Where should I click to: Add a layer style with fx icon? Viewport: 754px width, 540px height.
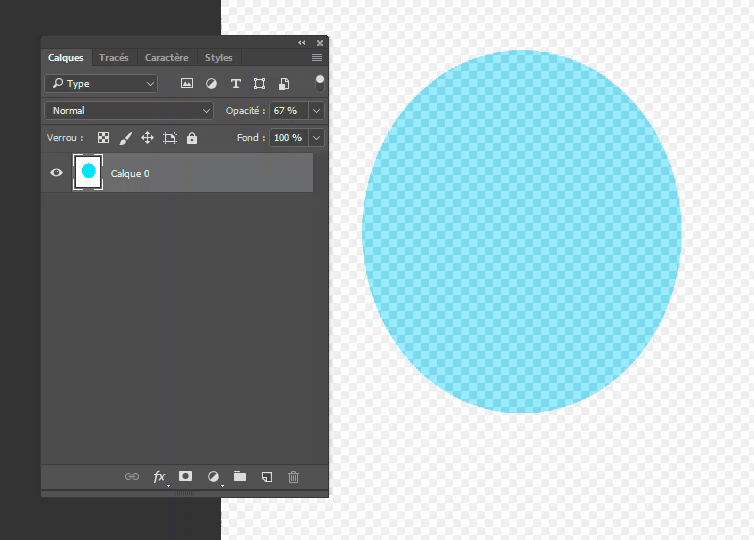point(159,477)
